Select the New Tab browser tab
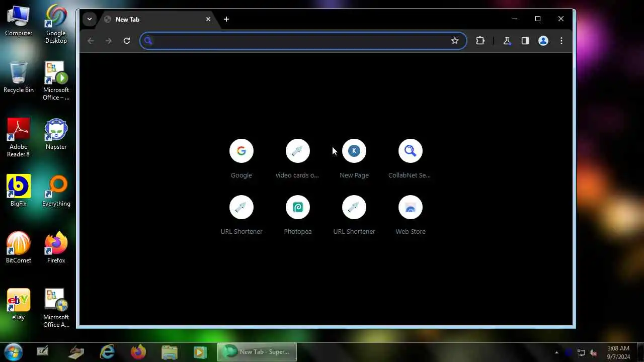This screenshot has height=362, width=644. click(x=157, y=19)
